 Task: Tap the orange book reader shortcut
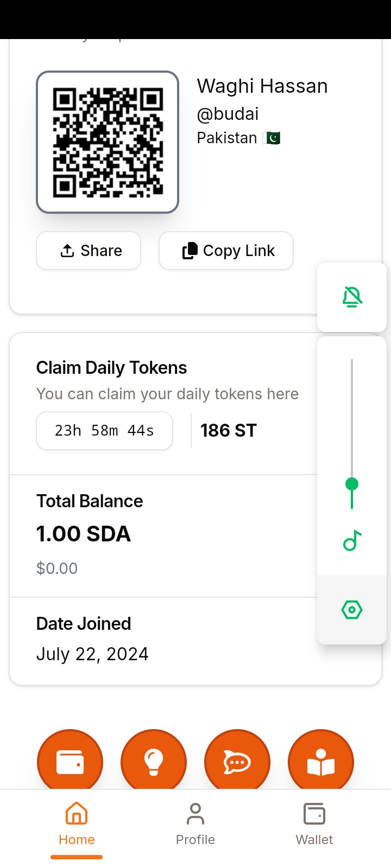321,762
